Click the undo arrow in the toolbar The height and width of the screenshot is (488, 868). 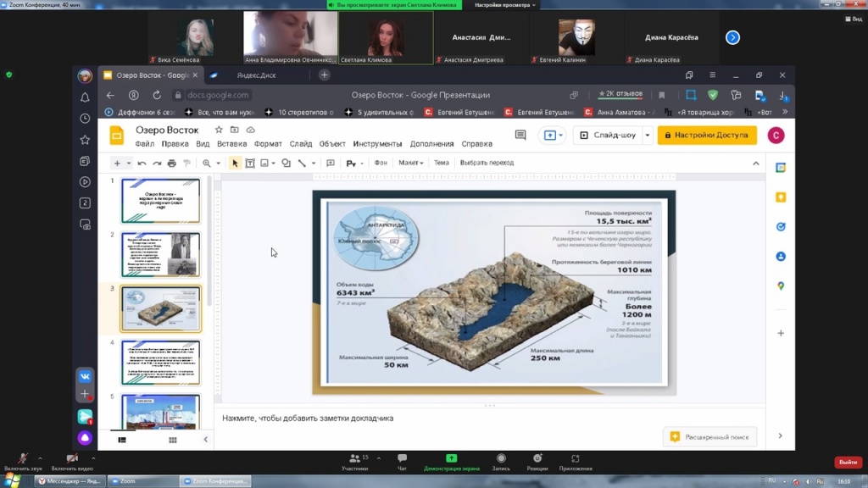tap(142, 164)
